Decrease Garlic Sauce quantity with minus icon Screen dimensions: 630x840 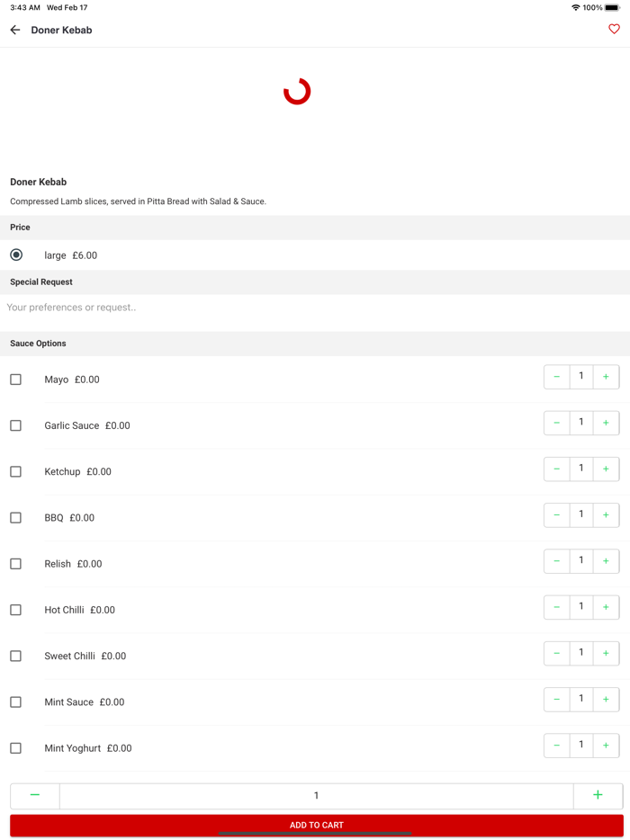point(557,423)
